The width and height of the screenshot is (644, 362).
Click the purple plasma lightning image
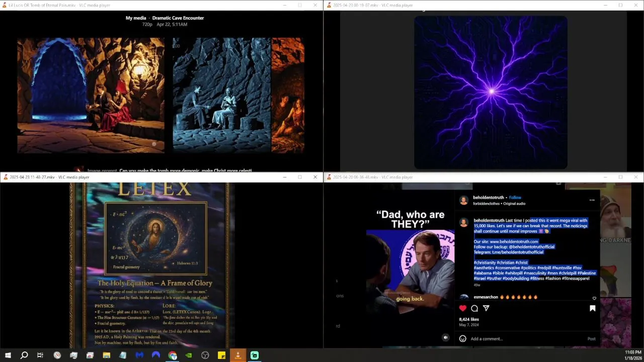tap(491, 93)
